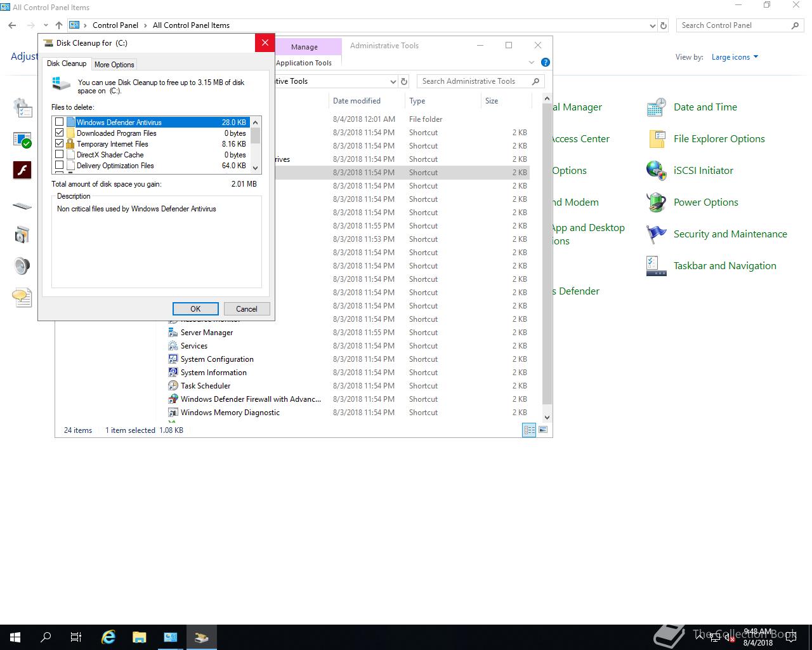Switch to large thumbnails view icon
Viewport: 812px width, 650px height.
tap(543, 430)
